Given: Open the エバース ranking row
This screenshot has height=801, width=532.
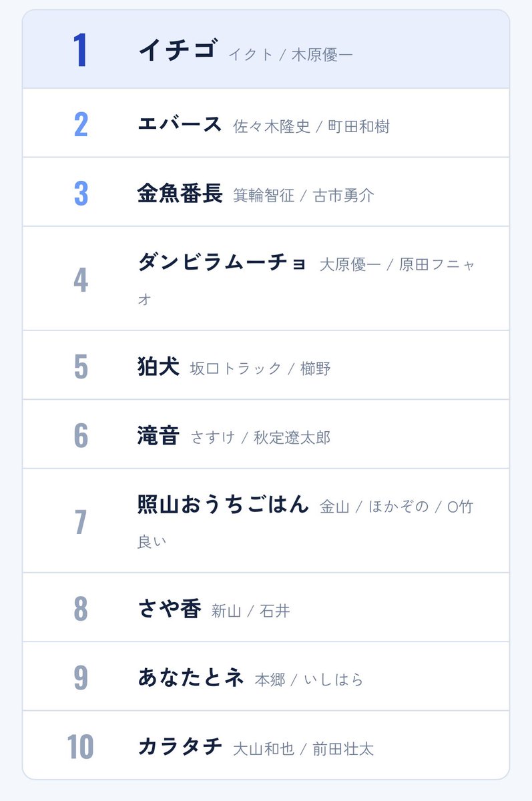Looking at the screenshot, I should tap(266, 123).
